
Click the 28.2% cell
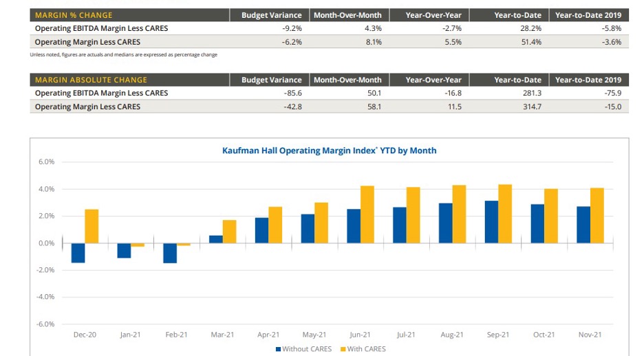tap(531, 28)
